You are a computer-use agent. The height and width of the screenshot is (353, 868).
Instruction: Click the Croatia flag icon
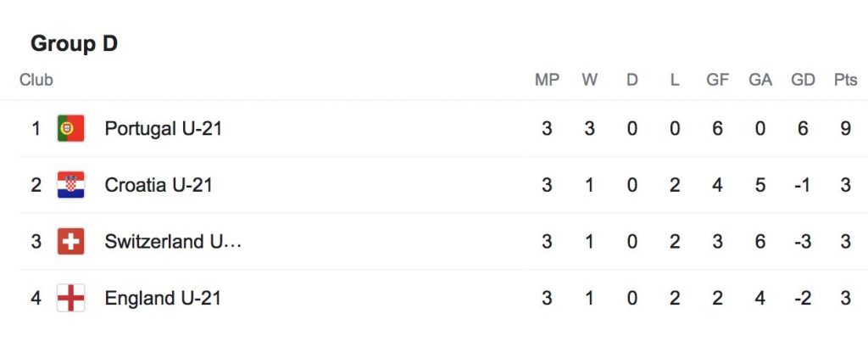click(70, 185)
